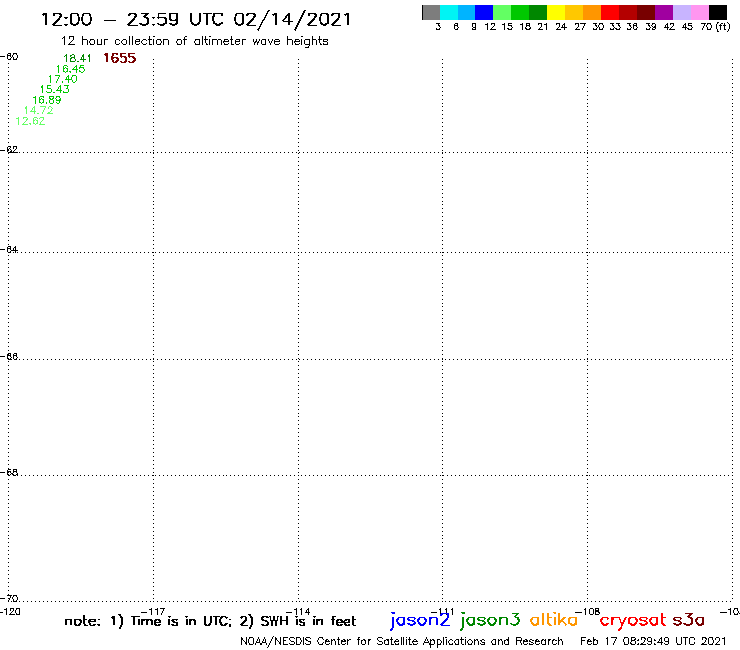
Task: Select the wave height value 16.89
Action: click(47, 100)
